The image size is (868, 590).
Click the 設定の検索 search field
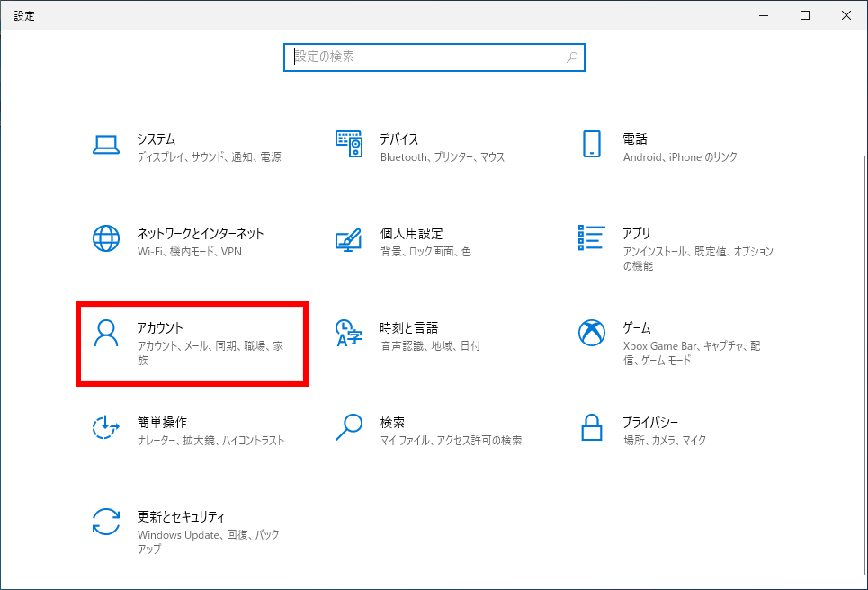[405, 57]
